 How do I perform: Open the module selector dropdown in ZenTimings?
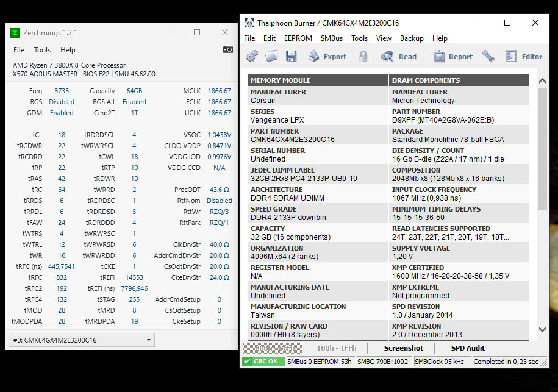click(x=82, y=340)
